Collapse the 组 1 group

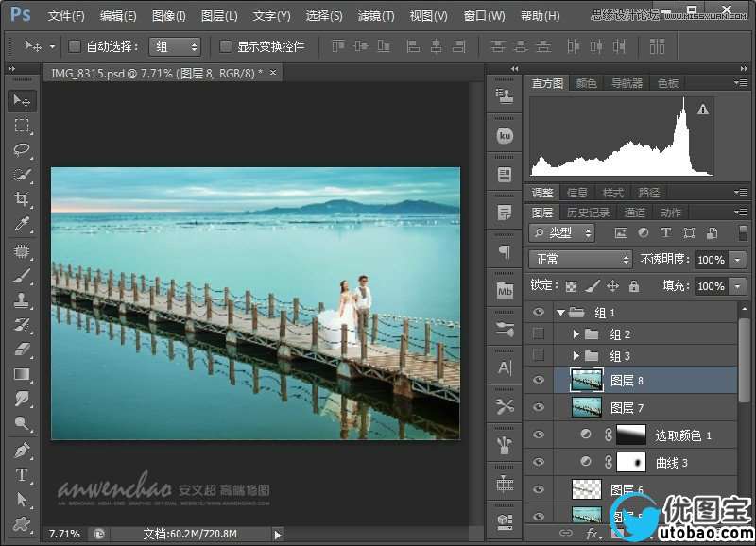click(560, 313)
